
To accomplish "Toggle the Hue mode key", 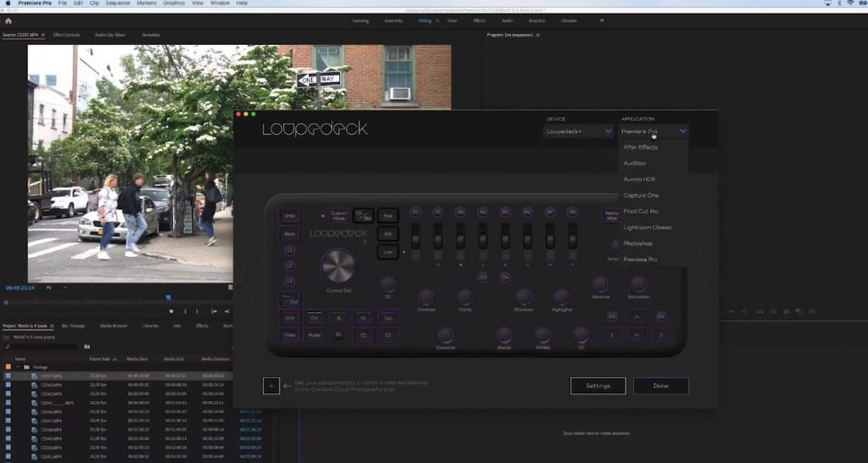I will [388, 215].
